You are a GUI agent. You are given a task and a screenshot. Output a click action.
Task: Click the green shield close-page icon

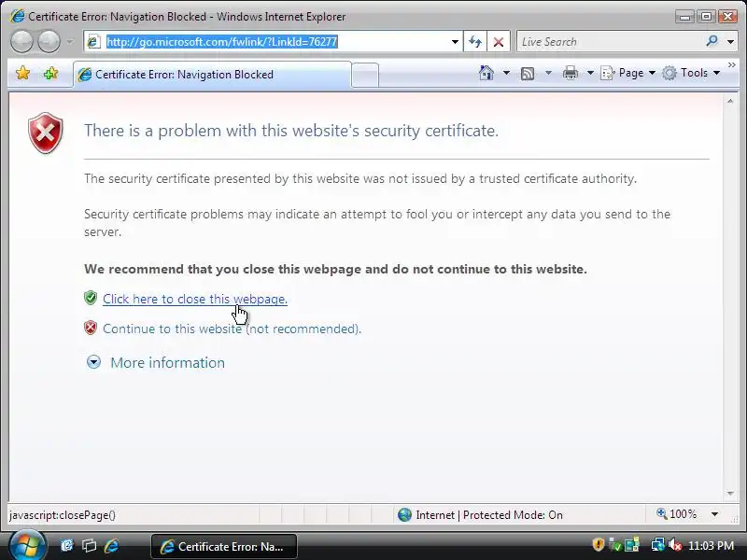pyautogui.click(x=91, y=298)
